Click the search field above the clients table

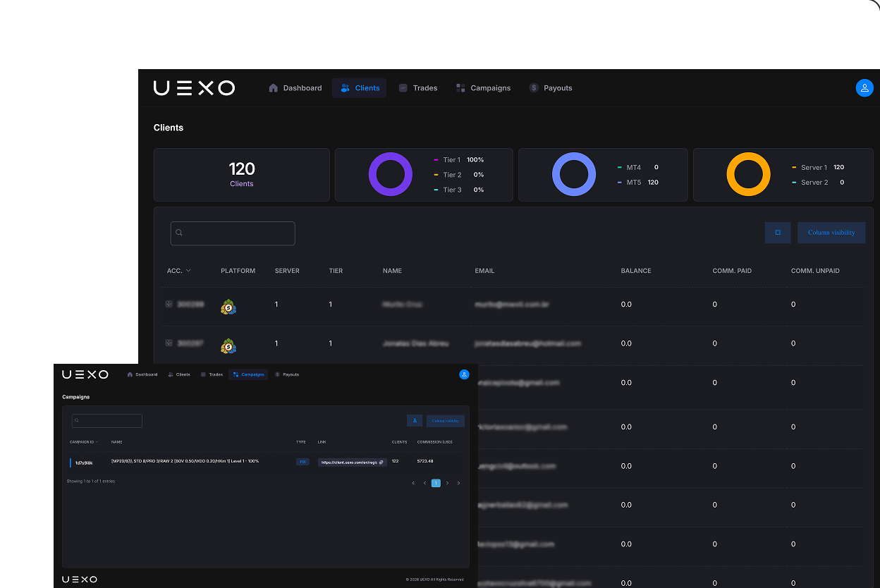(x=233, y=233)
